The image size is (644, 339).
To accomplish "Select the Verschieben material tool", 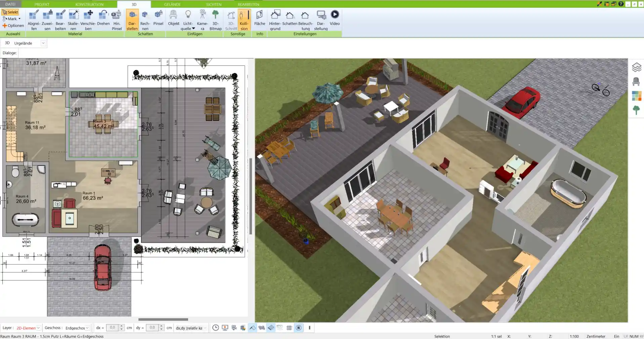I will pos(88,20).
